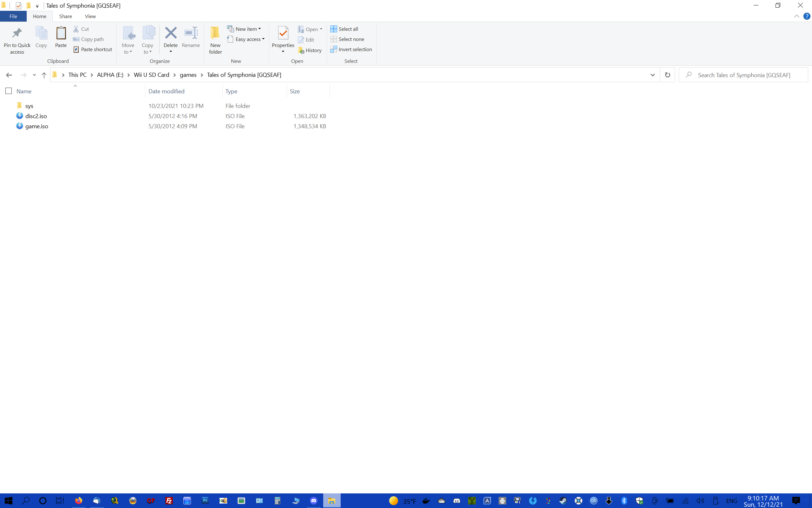Screen dimensions: 812x508
Task: Open Properties via checkmark icon
Action: coord(283,33)
